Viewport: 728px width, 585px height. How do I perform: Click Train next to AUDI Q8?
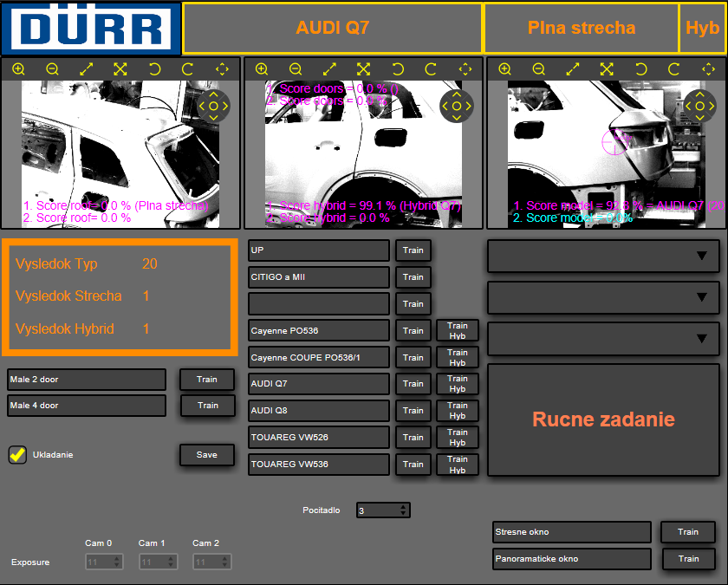coord(413,411)
